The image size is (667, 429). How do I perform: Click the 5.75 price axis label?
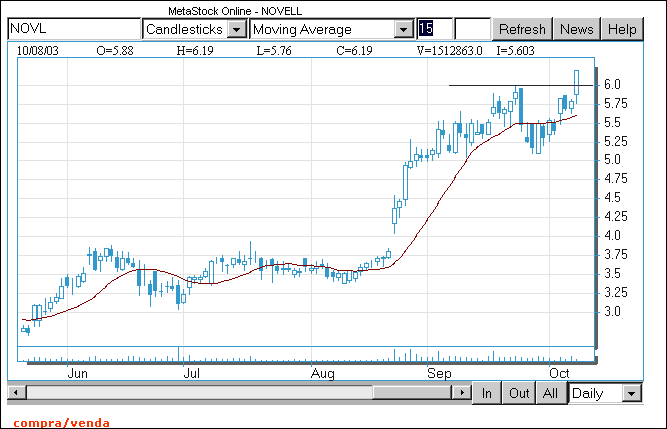point(616,103)
